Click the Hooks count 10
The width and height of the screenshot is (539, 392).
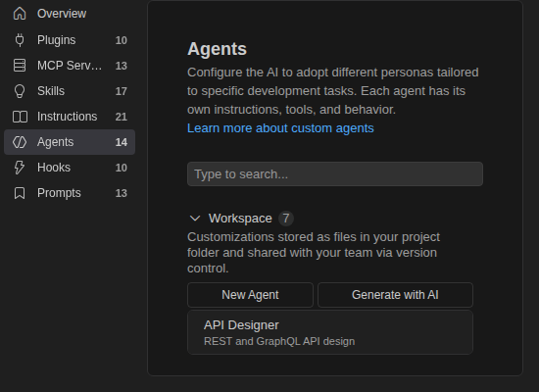click(121, 168)
